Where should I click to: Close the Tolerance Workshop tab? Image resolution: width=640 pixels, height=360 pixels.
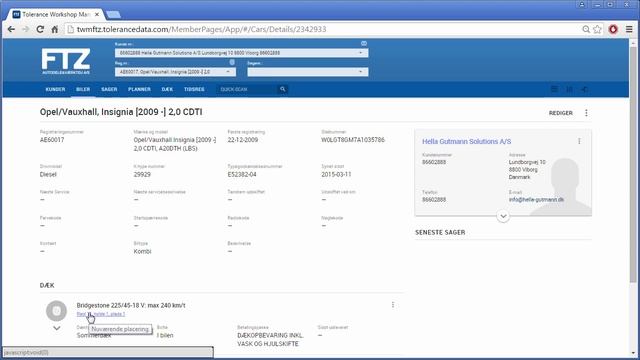click(97, 14)
